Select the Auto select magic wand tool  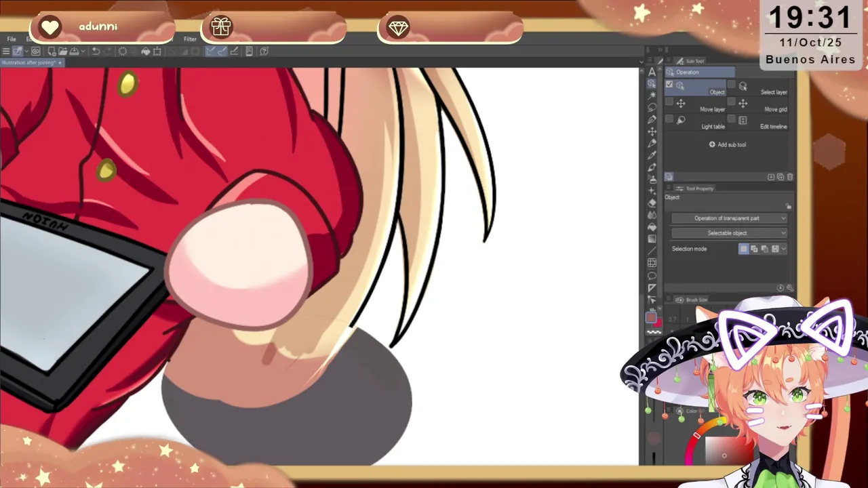(652, 96)
